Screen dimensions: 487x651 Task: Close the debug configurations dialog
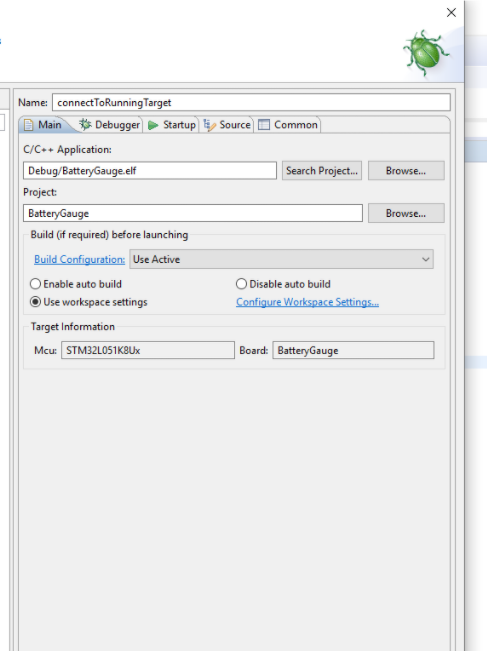[x=451, y=12]
